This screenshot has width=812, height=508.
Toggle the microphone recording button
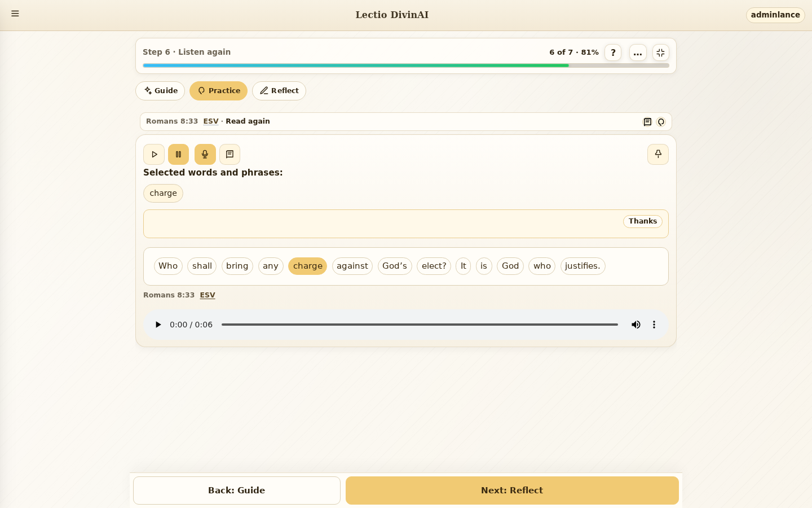click(x=205, y=154)
